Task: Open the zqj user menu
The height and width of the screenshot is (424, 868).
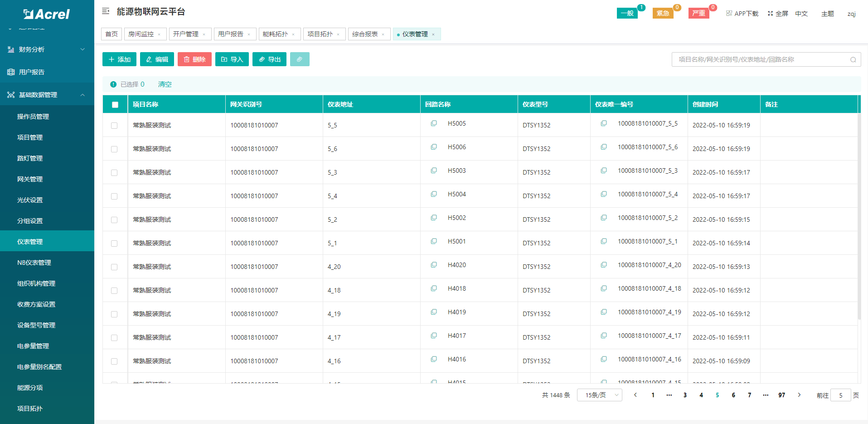Action: 852,14
